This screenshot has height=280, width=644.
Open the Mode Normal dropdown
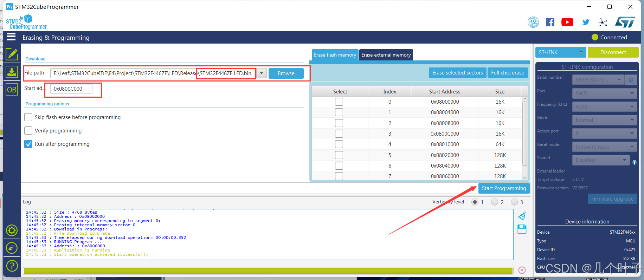(x=605, y=120)
